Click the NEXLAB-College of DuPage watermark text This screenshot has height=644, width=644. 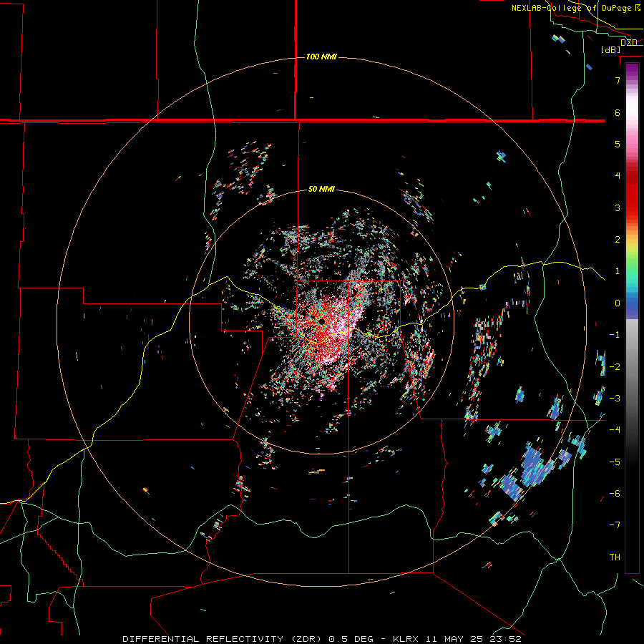(576, 8)
